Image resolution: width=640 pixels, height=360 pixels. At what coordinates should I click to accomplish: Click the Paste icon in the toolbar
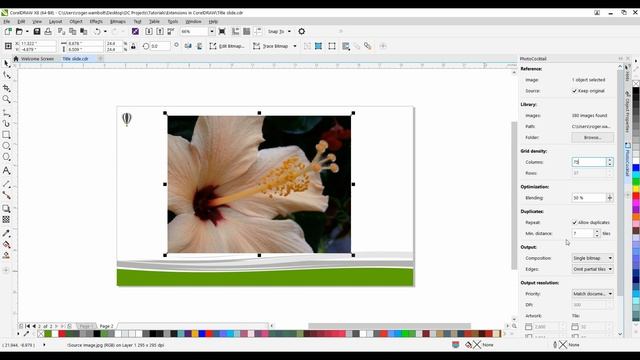point(84,31)
